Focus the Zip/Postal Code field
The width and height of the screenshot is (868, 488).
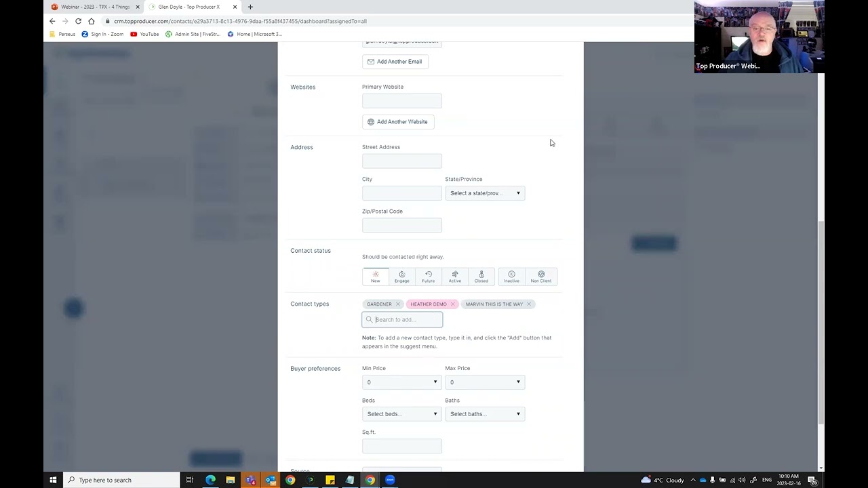(x=401, y=225)
